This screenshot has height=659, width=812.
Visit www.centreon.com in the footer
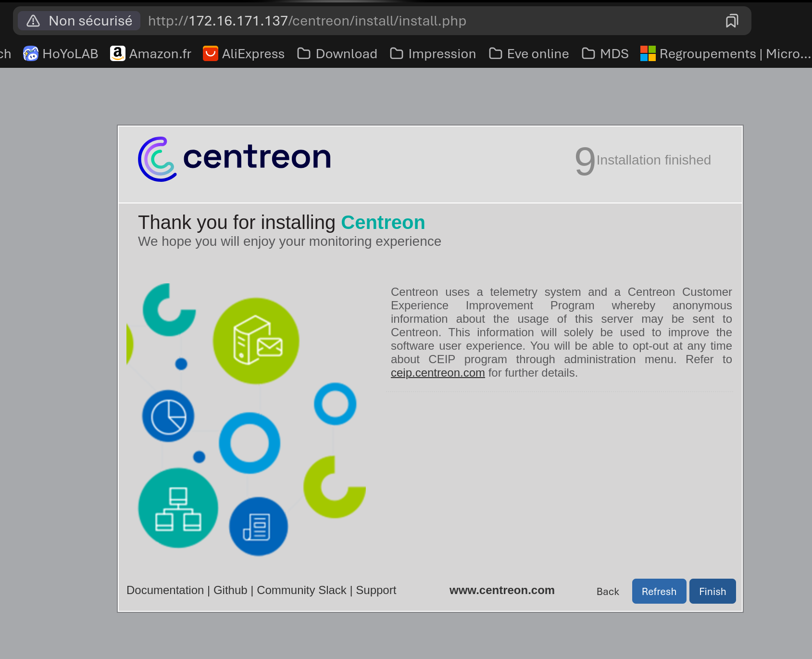click(x=502, y=590)
